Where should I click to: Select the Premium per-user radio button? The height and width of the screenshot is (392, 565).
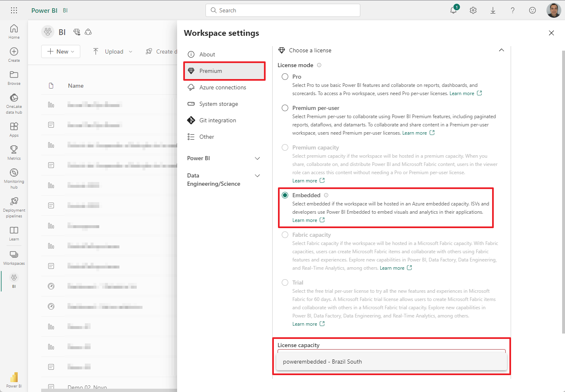(x=285, y=108)
